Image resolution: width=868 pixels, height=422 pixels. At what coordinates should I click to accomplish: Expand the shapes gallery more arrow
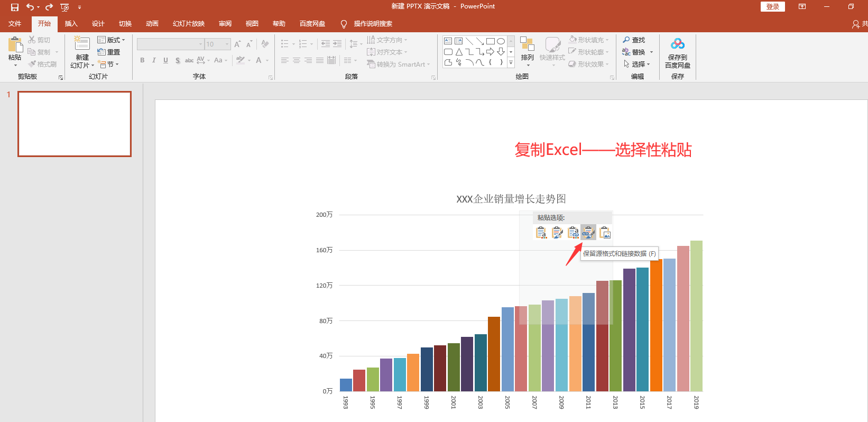tap(511, 62)
